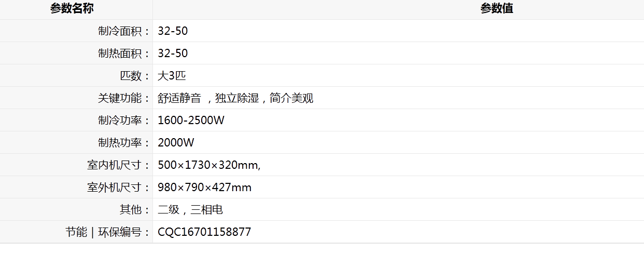Screen dimensions: 644x254
Task: Select the 1600-2500W value
Action: tap(191, 121)
